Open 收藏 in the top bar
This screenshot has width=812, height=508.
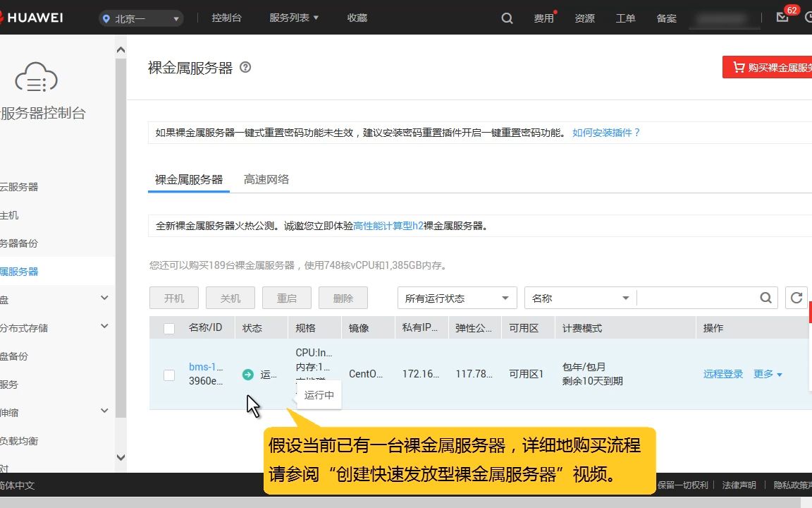pyautogui.click(x=357, y=18)
